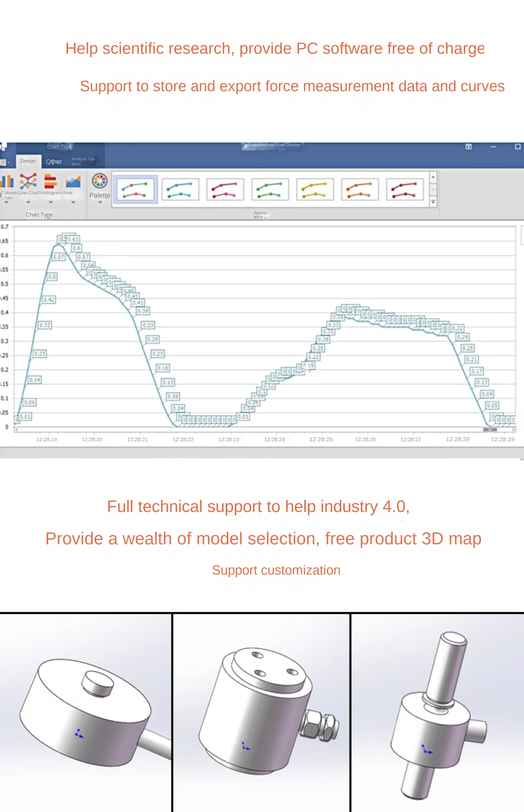Viewport: 524px width, 812px height.
Task: Expand the Area chart dropdown arrow
Action: point(73,202)
